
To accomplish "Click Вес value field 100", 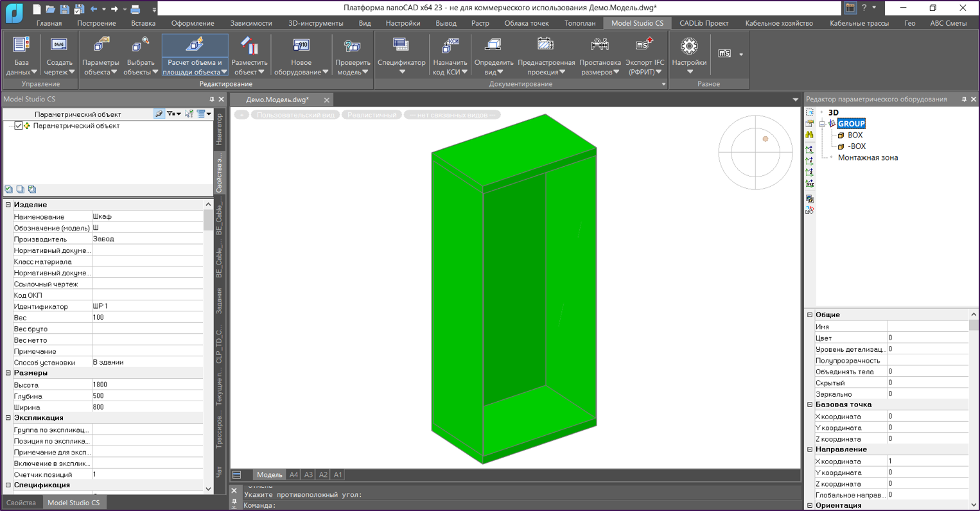I will coord(148,317).
